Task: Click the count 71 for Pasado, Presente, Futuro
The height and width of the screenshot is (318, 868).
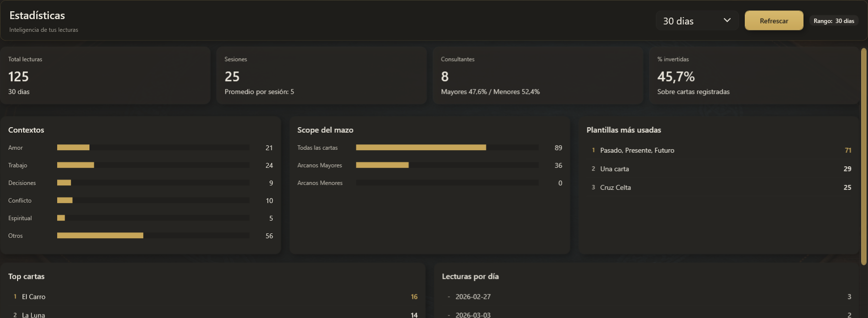Action: click(x=848, y=150)
